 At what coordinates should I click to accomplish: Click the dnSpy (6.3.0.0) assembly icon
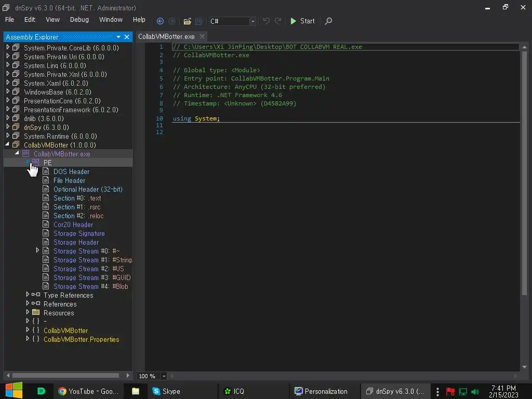click(16, 127)
